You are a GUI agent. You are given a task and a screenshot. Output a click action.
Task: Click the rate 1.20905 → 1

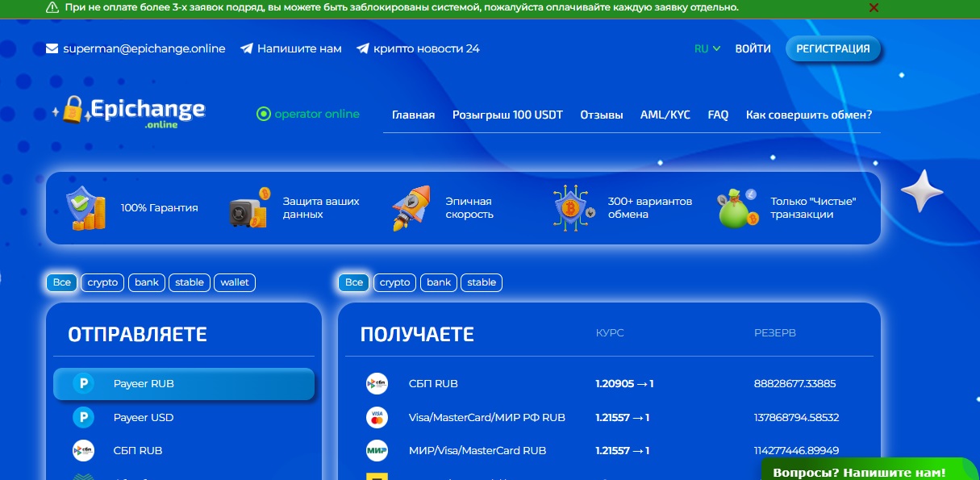(624, 384)
